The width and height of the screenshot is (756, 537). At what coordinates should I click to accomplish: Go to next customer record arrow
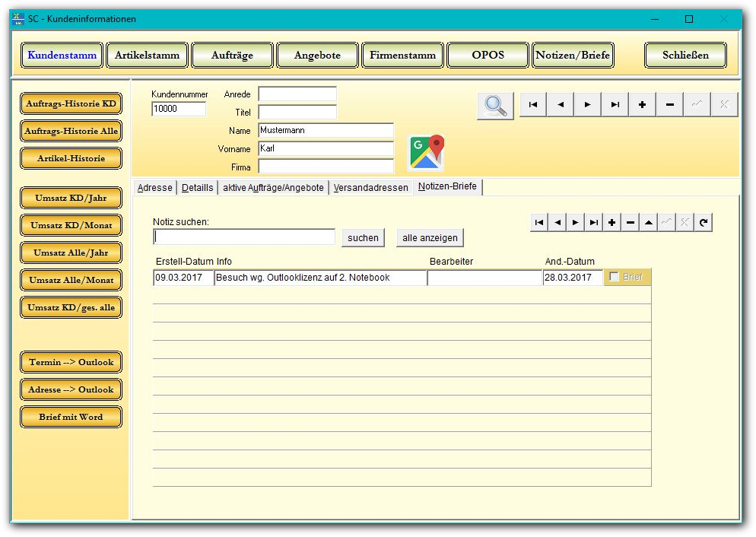pyautogui.click(x=588, y=105)
